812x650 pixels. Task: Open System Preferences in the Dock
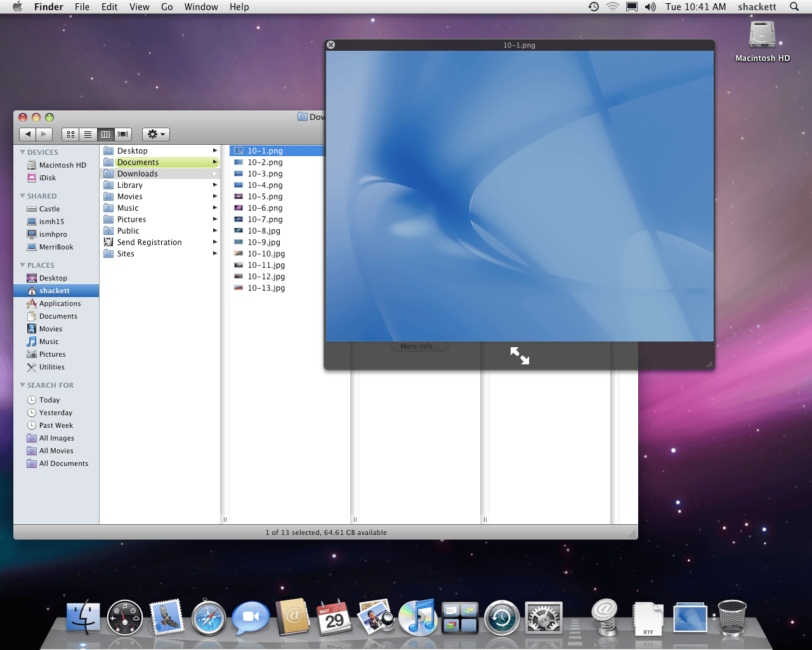click(x=544, y=618)
